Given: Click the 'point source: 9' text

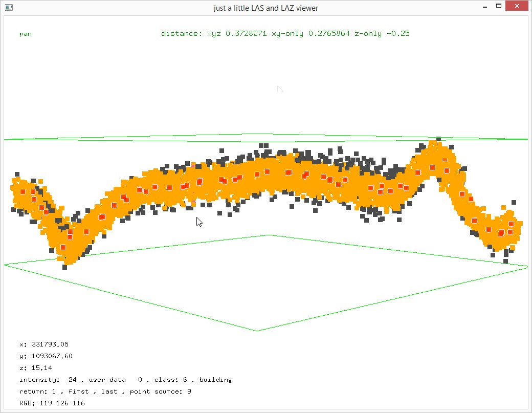Looking at the screenshot, I should (x=161, y=392).
